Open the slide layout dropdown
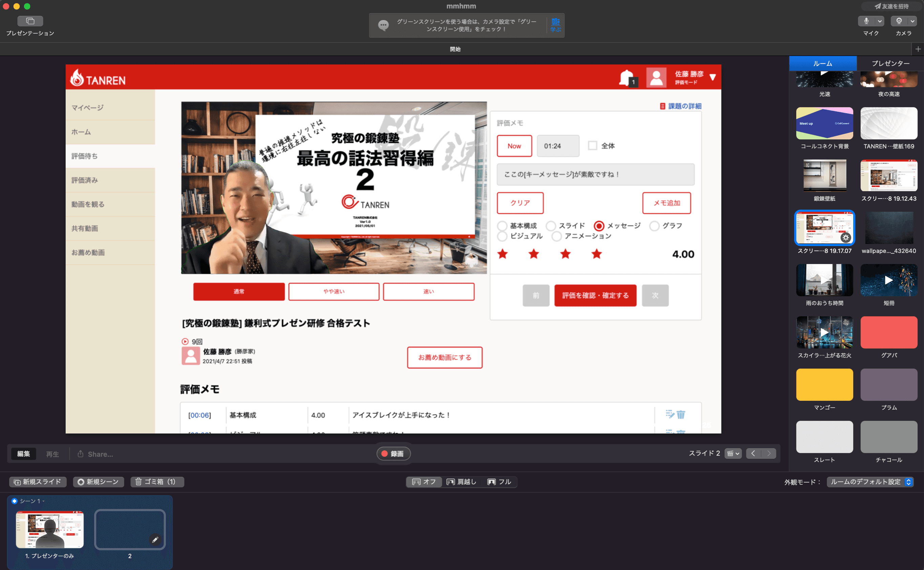 pyautogui.click(x=733, y=453)
